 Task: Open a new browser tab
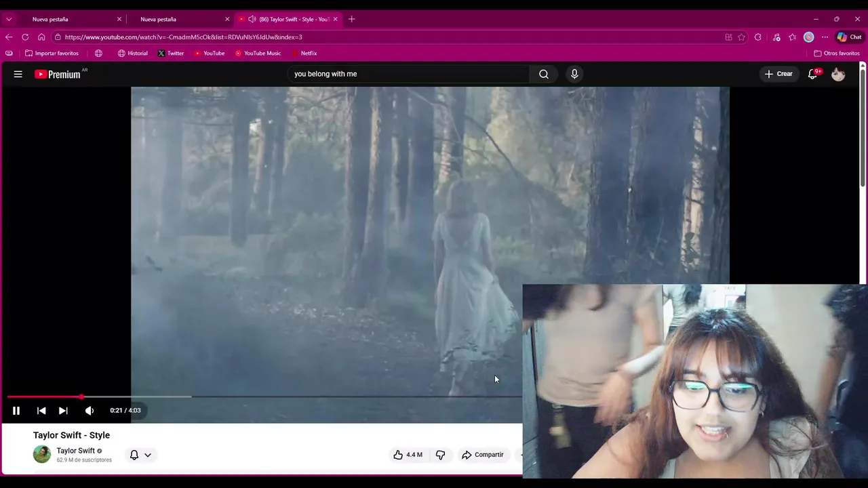click(x=351, y=19)
